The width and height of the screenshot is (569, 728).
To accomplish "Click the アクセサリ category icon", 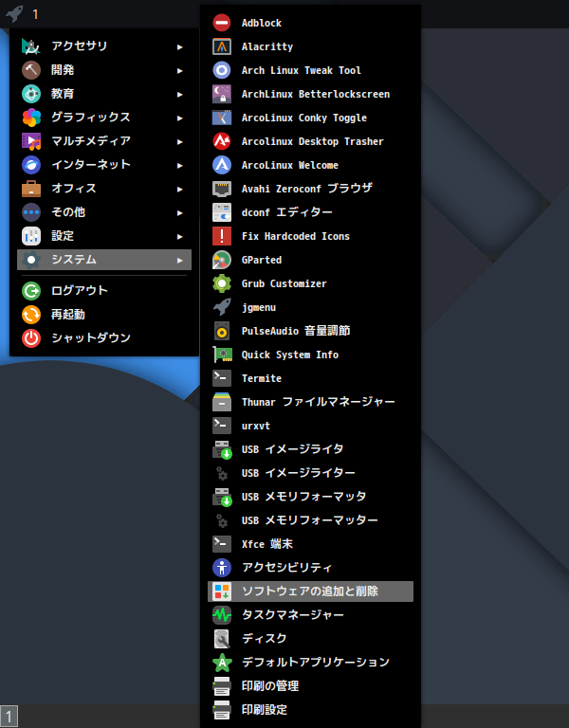I will [x=31, y=45].
